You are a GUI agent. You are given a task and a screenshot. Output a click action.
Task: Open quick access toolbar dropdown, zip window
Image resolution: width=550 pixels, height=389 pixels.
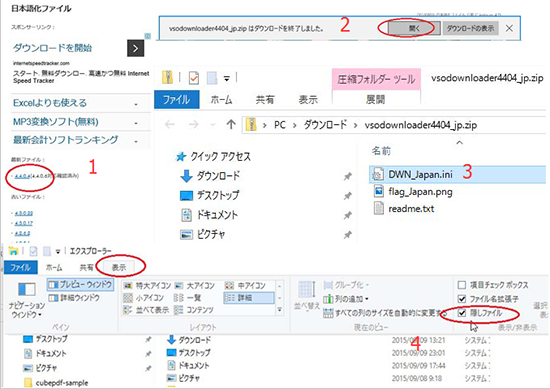(x=227, y=79)
